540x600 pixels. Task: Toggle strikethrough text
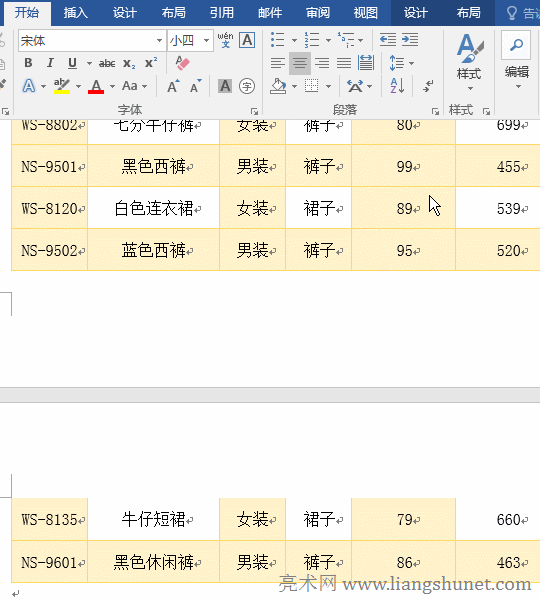(107, 63)
